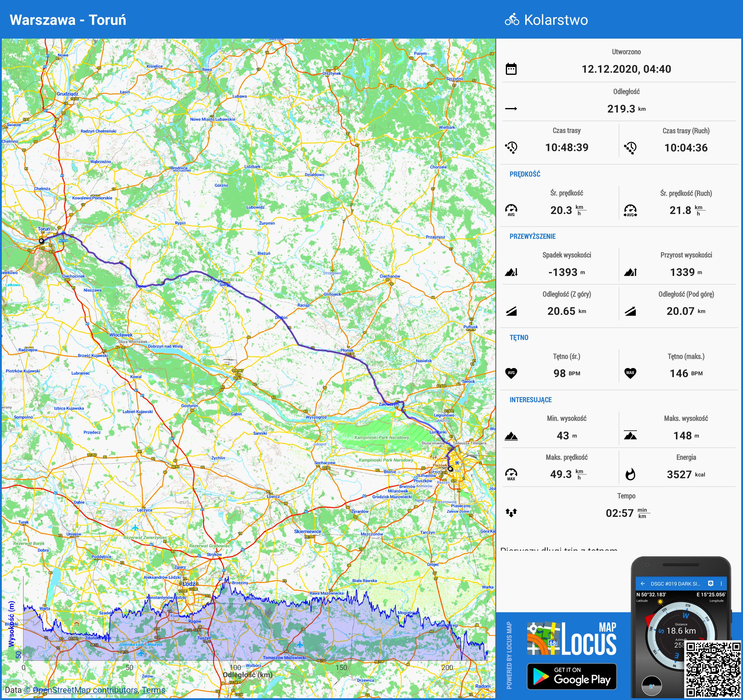
Task: Click the Tempo pace arrows icon
Action: [511, 512]
